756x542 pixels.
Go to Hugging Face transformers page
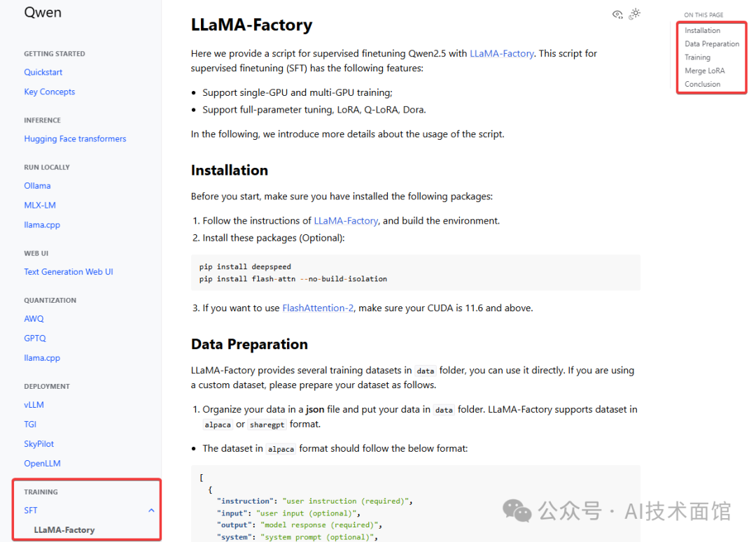pyautogui.click(x=75, y=138)
